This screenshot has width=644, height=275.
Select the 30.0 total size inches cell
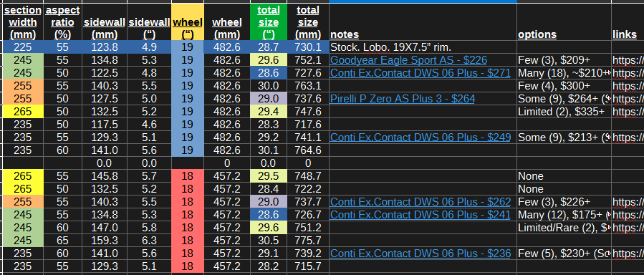pyautogui.click(x=269, y=86)
